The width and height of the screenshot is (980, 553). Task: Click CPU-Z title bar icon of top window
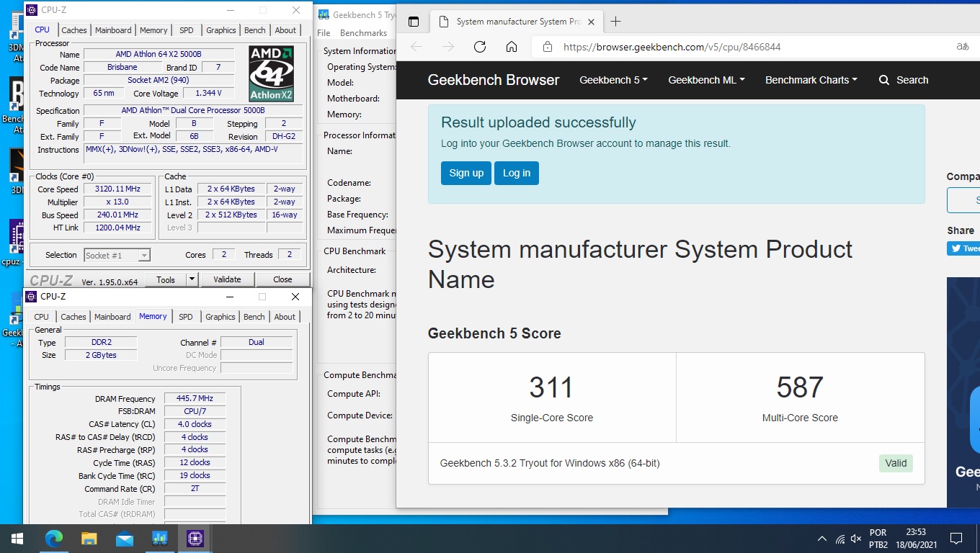(32, 10)
